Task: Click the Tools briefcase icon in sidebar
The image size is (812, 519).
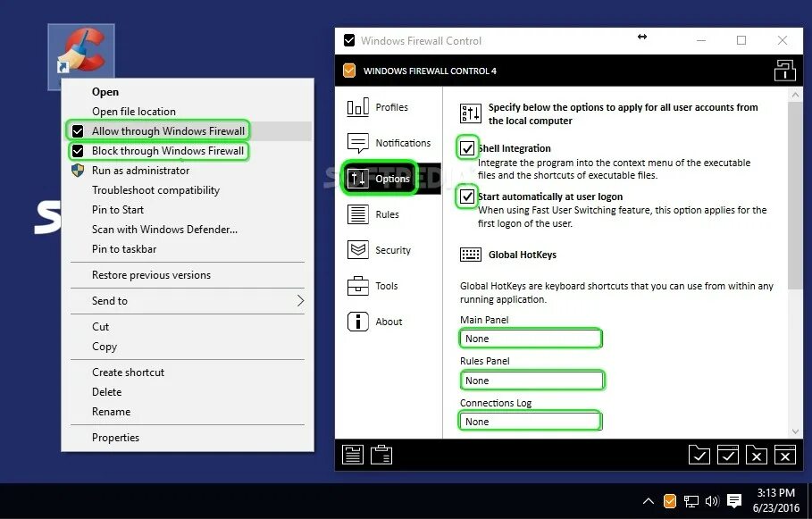Action: [x=358, y=286]
